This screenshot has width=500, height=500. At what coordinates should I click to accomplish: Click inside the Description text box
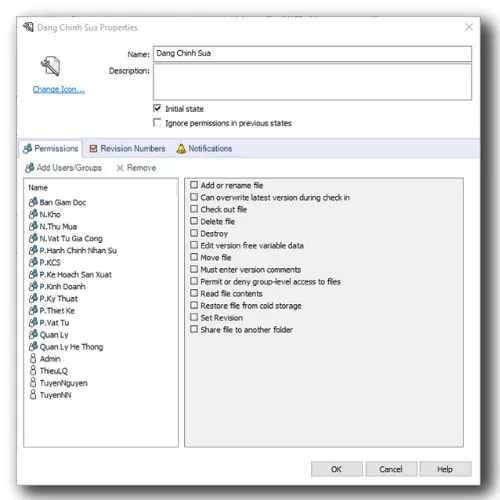point(312,82)
